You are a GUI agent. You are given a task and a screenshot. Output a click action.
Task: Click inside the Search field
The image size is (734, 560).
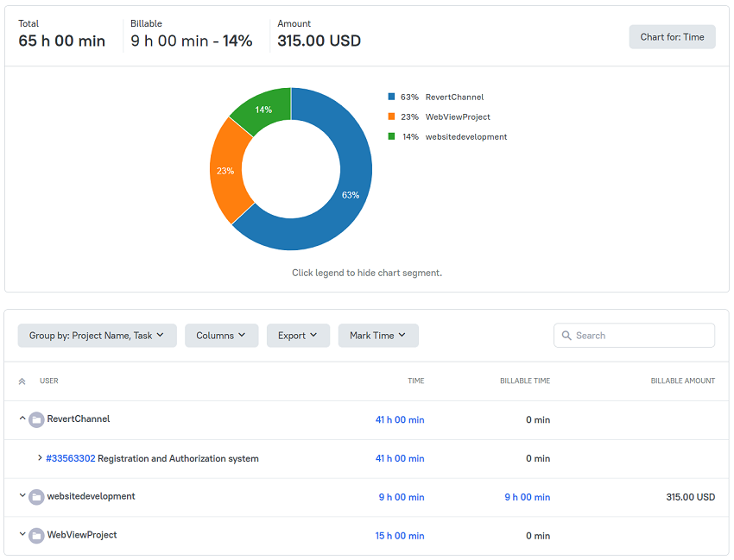(635, 336)
